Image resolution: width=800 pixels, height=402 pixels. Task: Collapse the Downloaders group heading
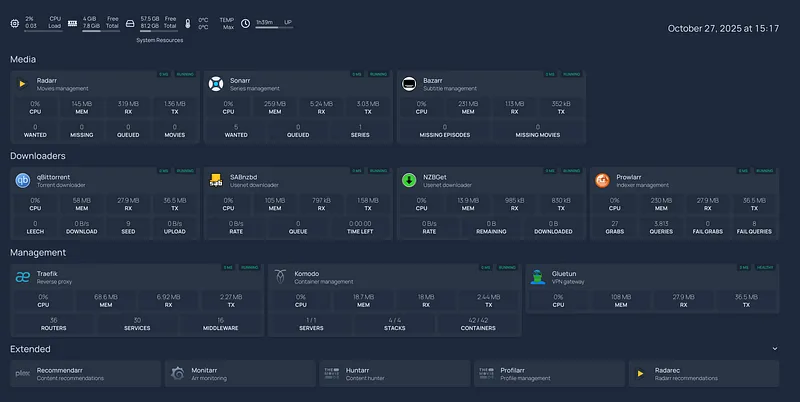tap(38, 156)
